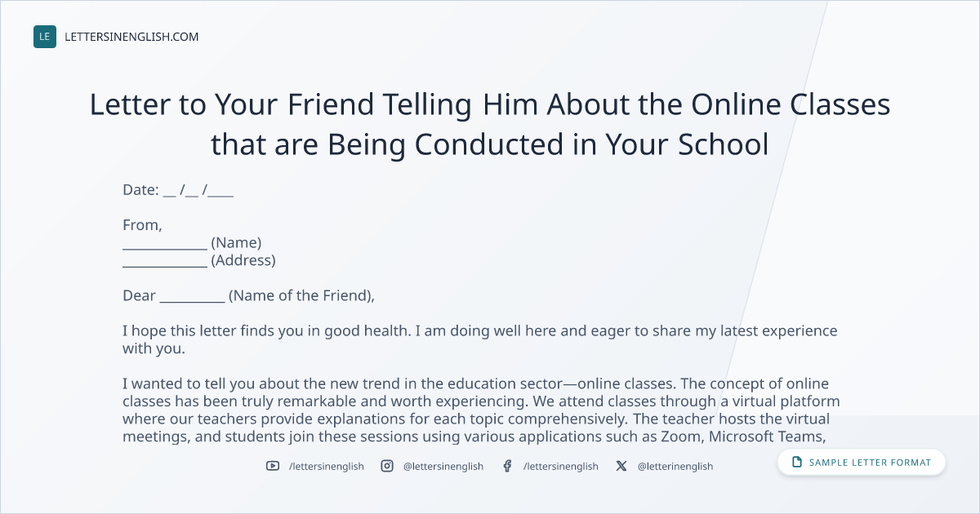Open the /lettersinenglish YouTube handle
Image resolution: width=980 pixels, height=514 pixels.
(x=327, y=466)
